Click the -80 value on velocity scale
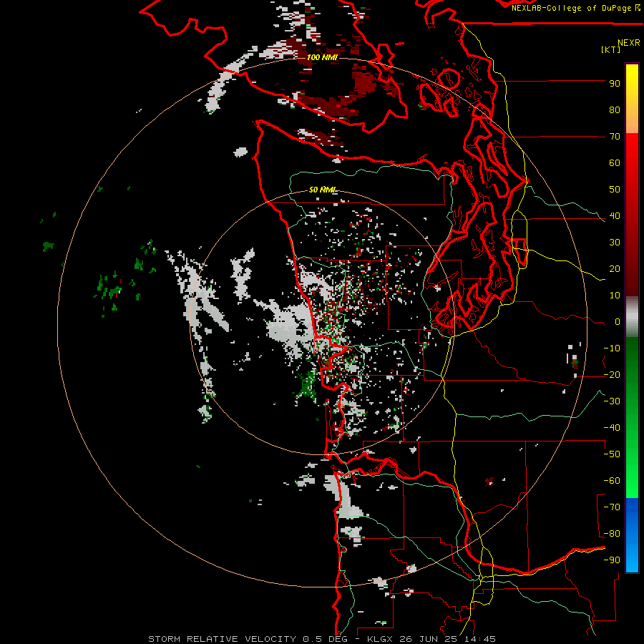This screenshot has height=644, width=644. click(612, 534)
